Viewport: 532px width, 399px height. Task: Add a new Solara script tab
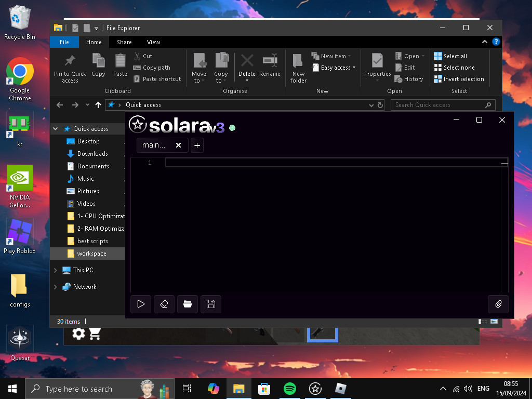[x=197, y=145]
